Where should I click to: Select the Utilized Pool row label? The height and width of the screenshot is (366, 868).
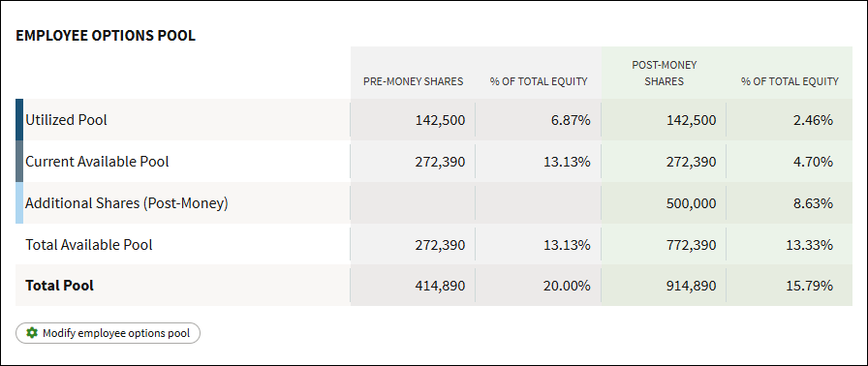[x=67, y=119]
